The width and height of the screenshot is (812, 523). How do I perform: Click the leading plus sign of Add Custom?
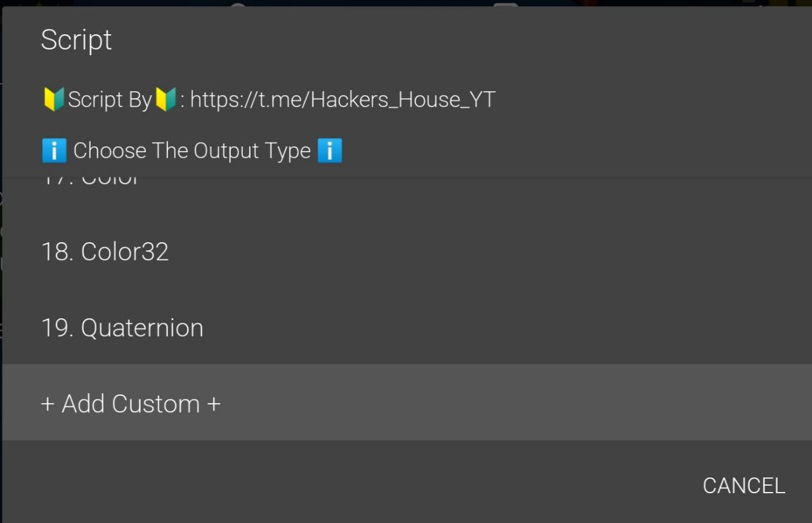point(48,404)
